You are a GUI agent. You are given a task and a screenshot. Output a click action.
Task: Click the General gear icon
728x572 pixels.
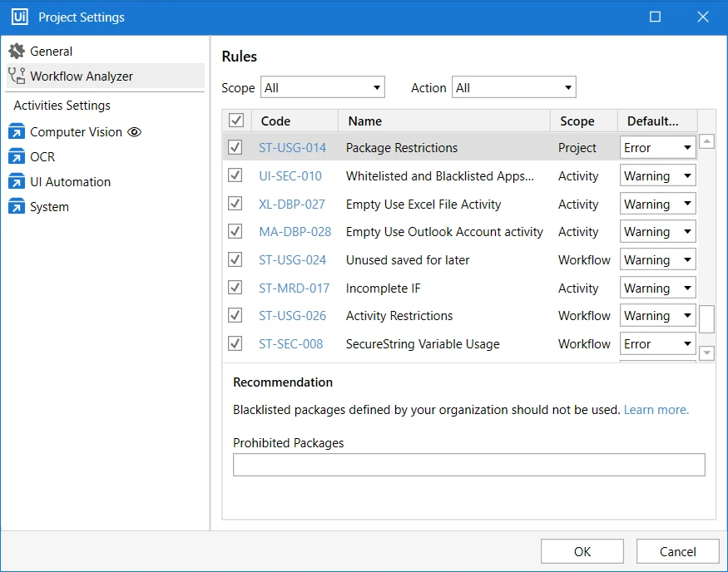tap(17, 51)
